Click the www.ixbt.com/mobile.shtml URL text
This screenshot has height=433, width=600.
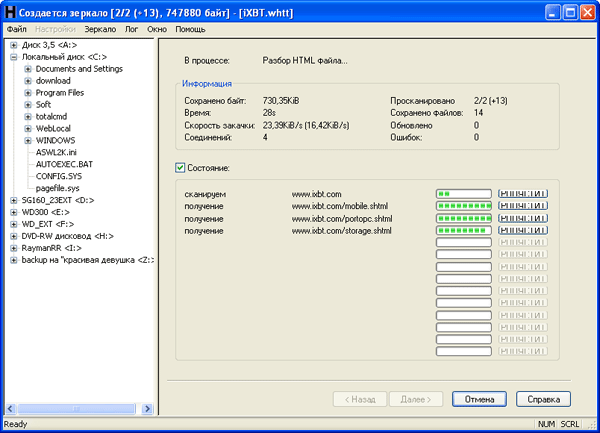[x=339, y=206]
